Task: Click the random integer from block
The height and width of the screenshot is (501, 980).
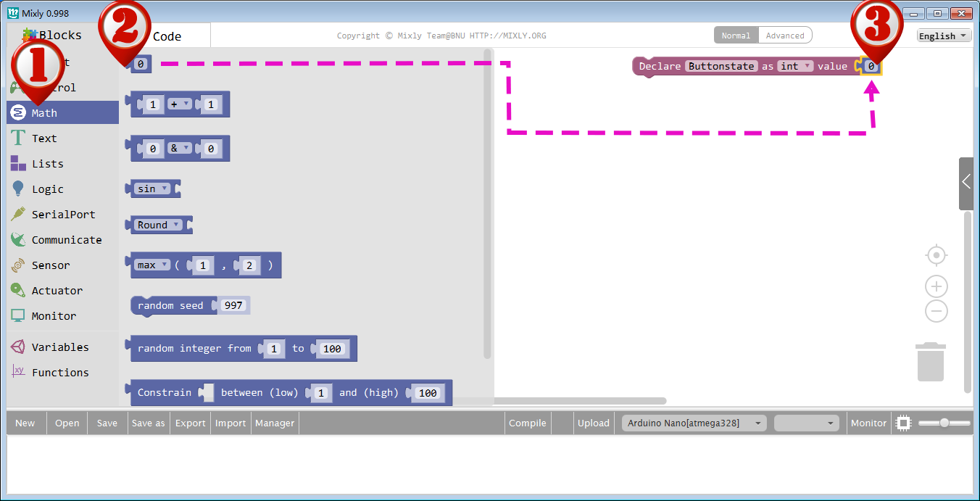Action: click(243, 349)
